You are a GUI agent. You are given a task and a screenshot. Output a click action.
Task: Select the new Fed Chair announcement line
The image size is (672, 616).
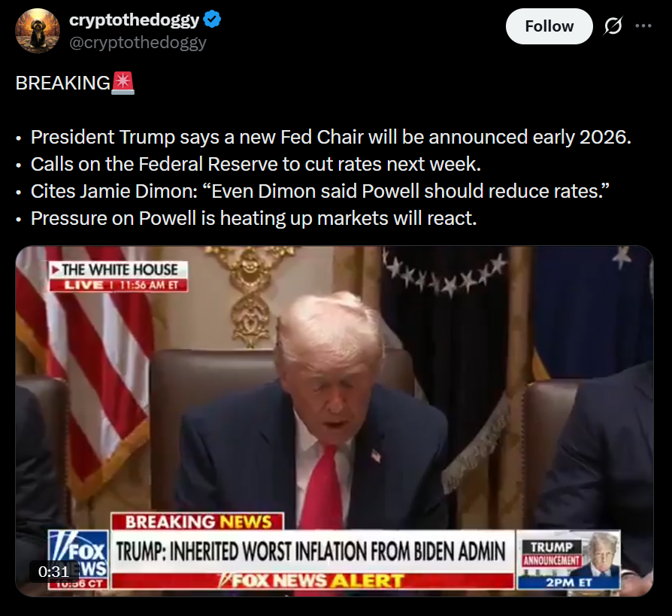coord(331,138)
